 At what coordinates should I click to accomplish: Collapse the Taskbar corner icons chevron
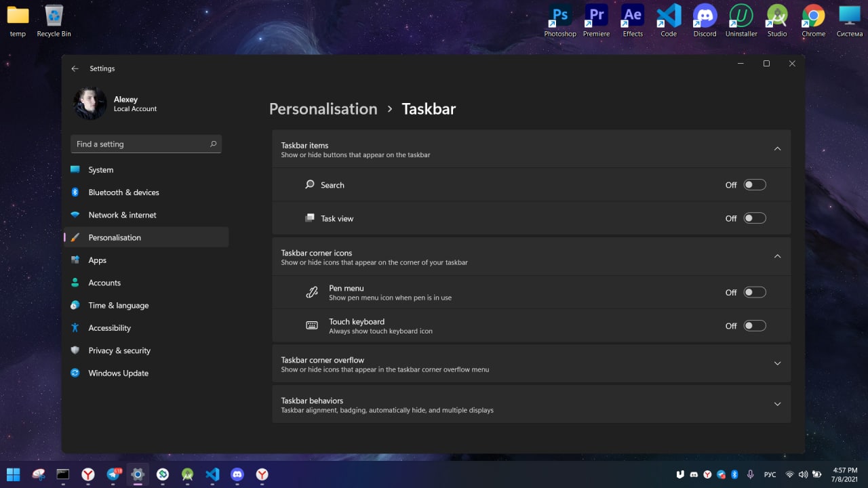(x=778, y=256)
